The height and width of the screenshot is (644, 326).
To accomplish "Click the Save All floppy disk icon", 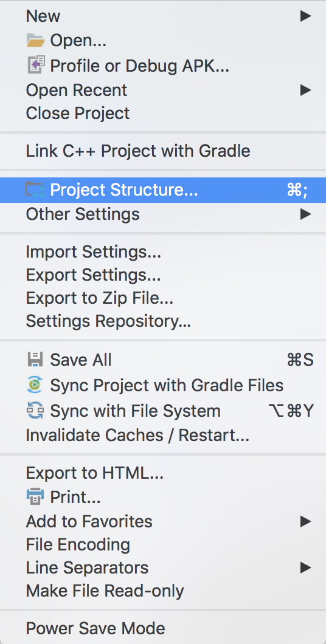I will tap(35, 360).
